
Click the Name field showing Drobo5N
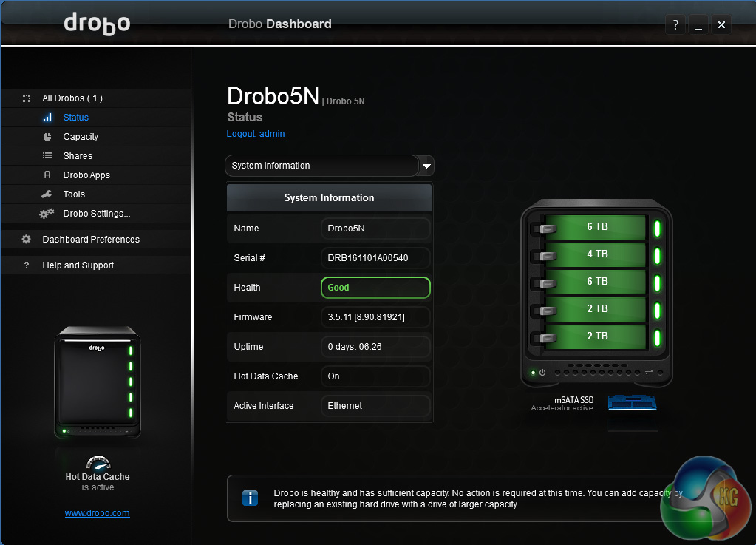tap(375, 229)
